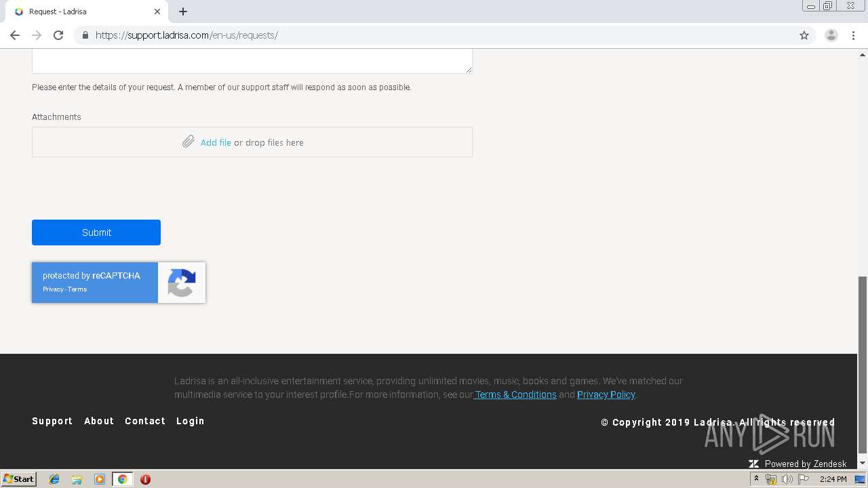Image resolution: width=868 pixels, height=488 pixels.
Task: Click the paperclip attachment icon
Action: point(189,142)
